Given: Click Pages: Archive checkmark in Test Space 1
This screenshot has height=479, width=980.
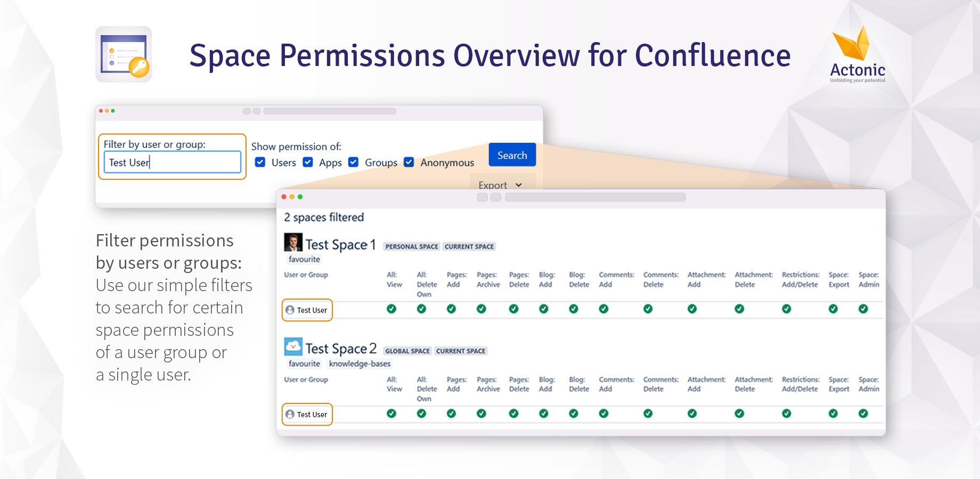Looking at the screenshot, I should 481,309.
